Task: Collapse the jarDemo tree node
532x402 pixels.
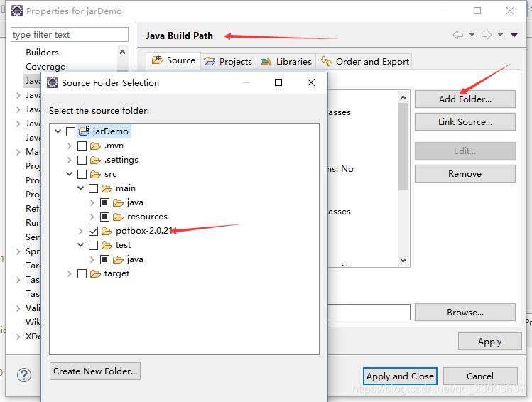Action: click(x=58, y=131)
